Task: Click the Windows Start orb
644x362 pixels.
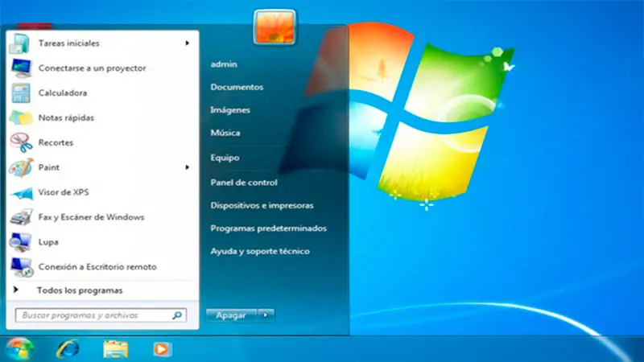Action: [x=19, y=349]
